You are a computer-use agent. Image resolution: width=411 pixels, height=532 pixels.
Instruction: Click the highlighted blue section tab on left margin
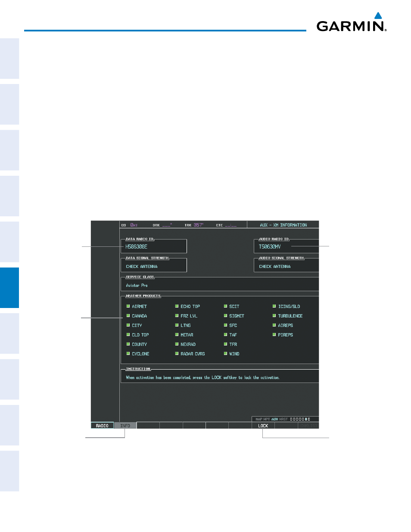point(9,288)
